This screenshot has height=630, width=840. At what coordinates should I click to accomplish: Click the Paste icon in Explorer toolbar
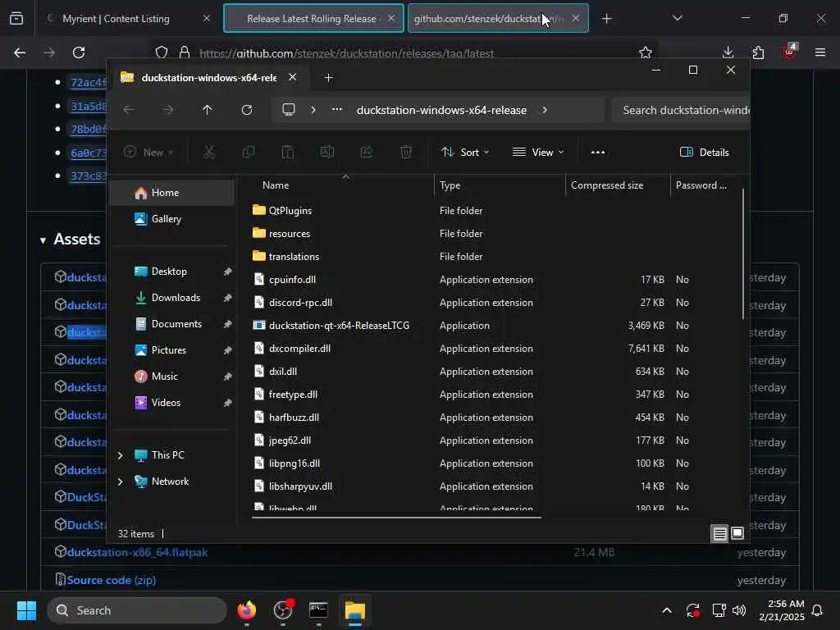click(288, 152)
